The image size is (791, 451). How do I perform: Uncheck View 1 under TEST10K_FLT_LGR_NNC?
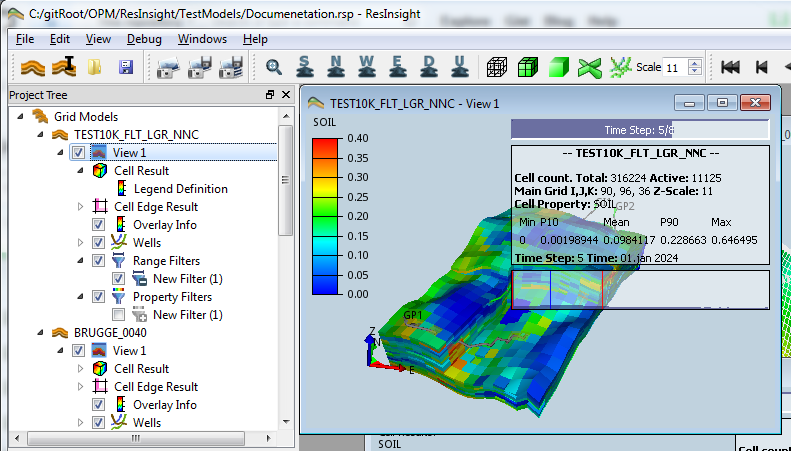79,153
